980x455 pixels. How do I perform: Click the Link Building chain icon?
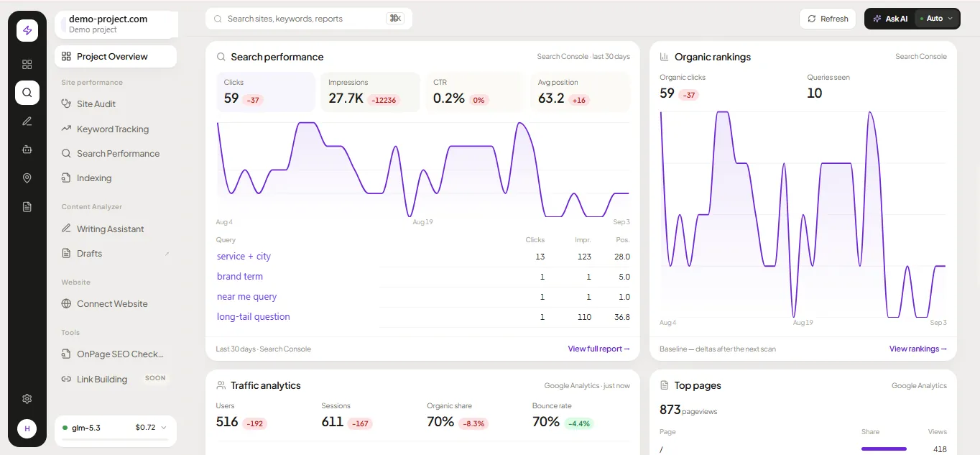66,379
